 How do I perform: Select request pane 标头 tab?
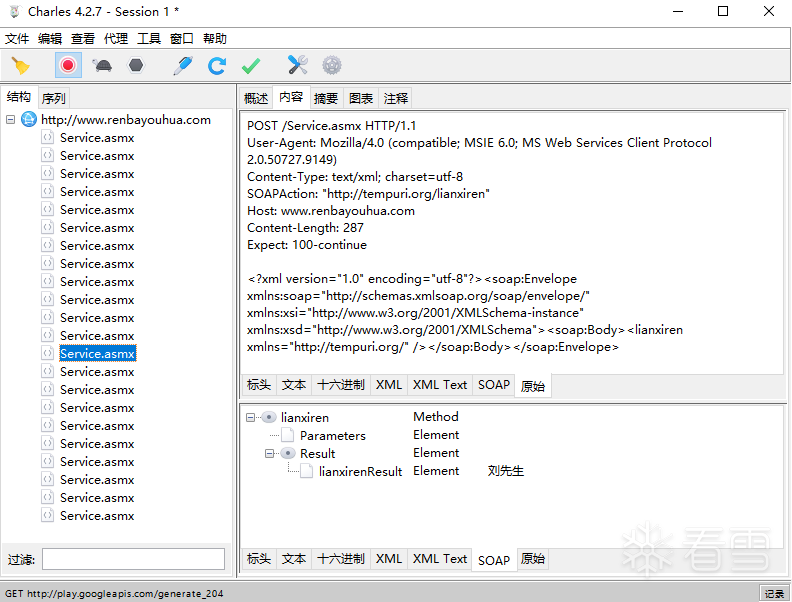[x=259, y=385]
